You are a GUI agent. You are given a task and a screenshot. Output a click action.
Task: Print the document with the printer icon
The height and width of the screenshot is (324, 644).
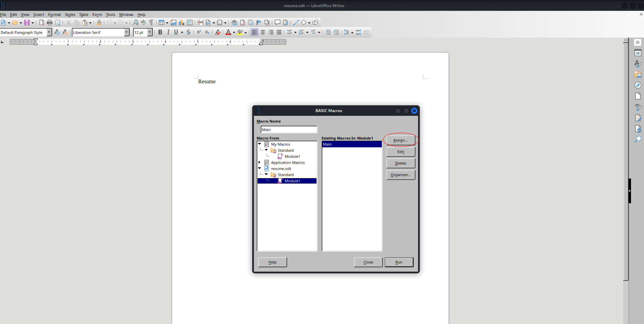coord(50,23)
